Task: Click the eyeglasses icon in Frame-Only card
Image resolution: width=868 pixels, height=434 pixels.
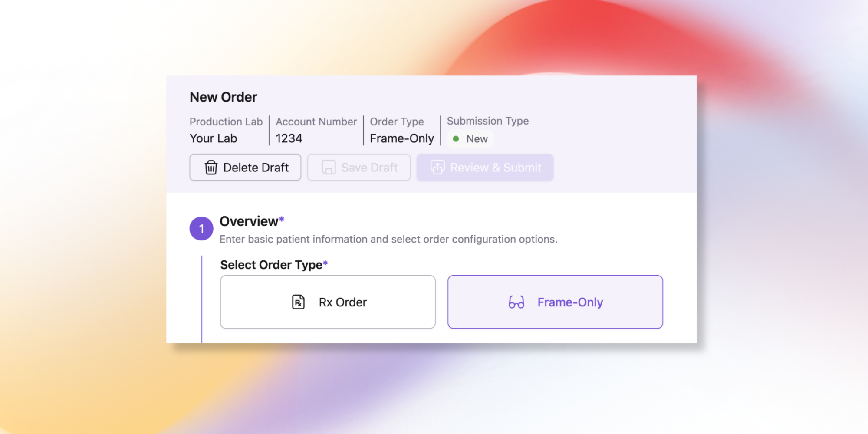Action: click(x=516, y=302)
